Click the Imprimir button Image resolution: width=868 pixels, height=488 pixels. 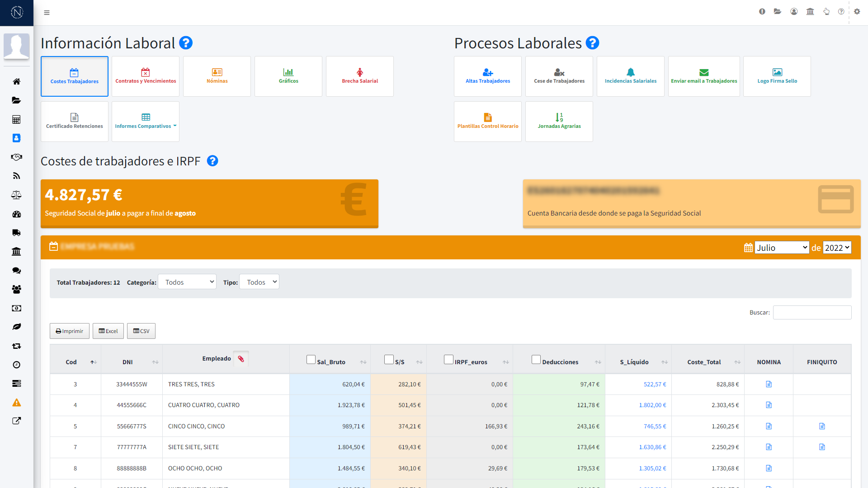[x=69, y=331]
